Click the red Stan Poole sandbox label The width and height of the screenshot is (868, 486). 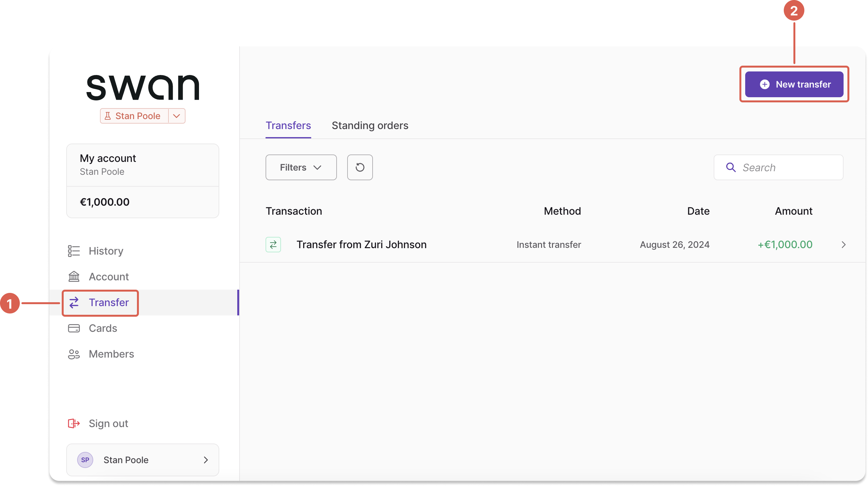coord(134,116)
